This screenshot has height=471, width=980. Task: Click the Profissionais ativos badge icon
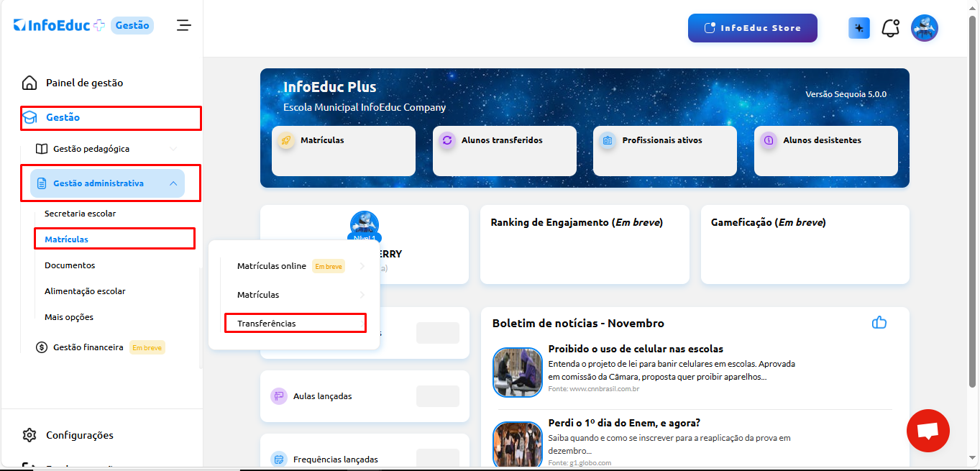point(608,141)
